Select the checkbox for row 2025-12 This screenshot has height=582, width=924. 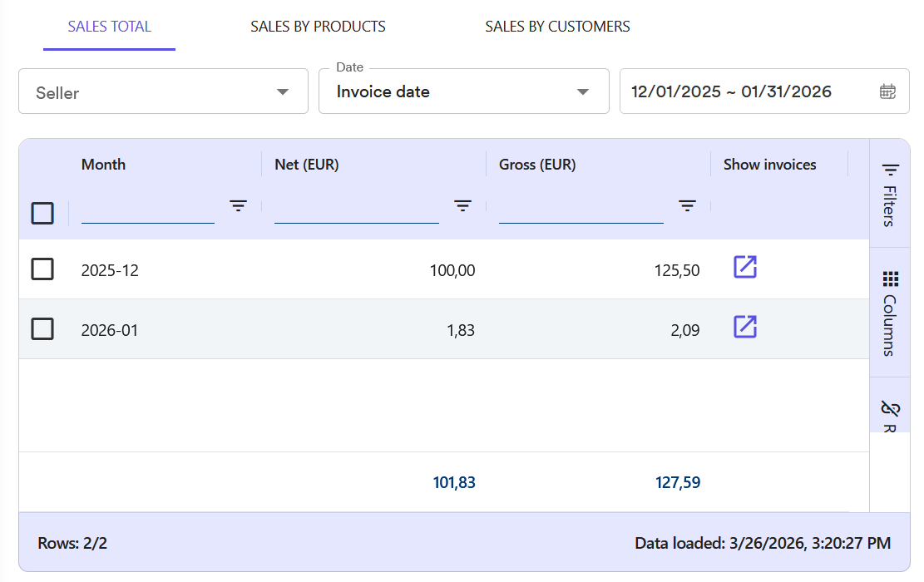pos(42,269)
